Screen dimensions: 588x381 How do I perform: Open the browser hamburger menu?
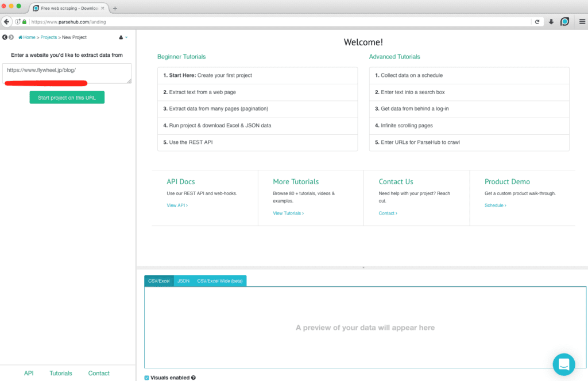click(x=582, y=22)
